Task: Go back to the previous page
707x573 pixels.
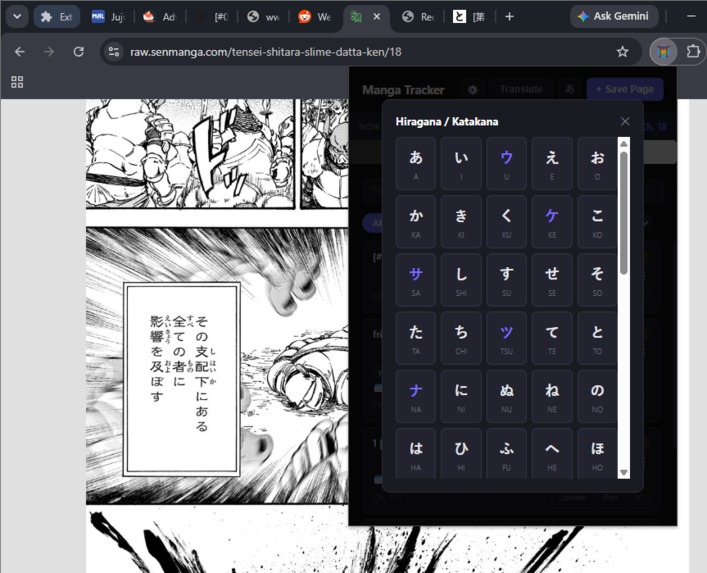Action: click(x=20, y=52)
